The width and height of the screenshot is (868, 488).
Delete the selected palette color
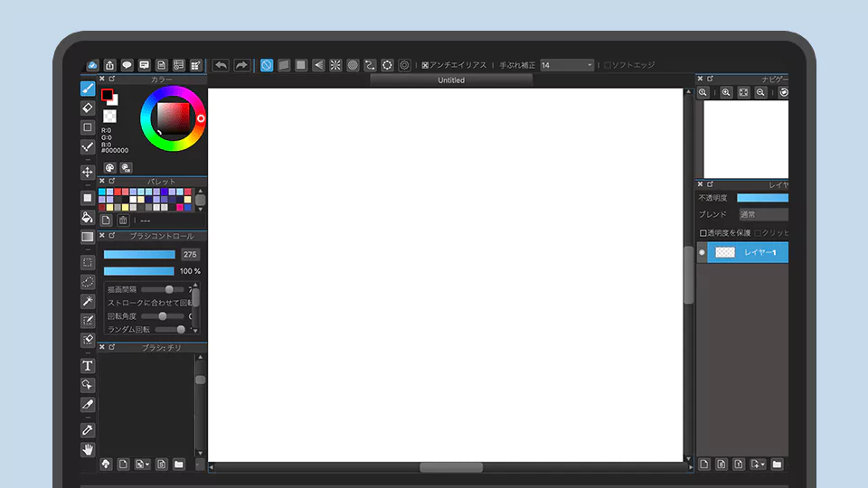click(x=123, y=221)
